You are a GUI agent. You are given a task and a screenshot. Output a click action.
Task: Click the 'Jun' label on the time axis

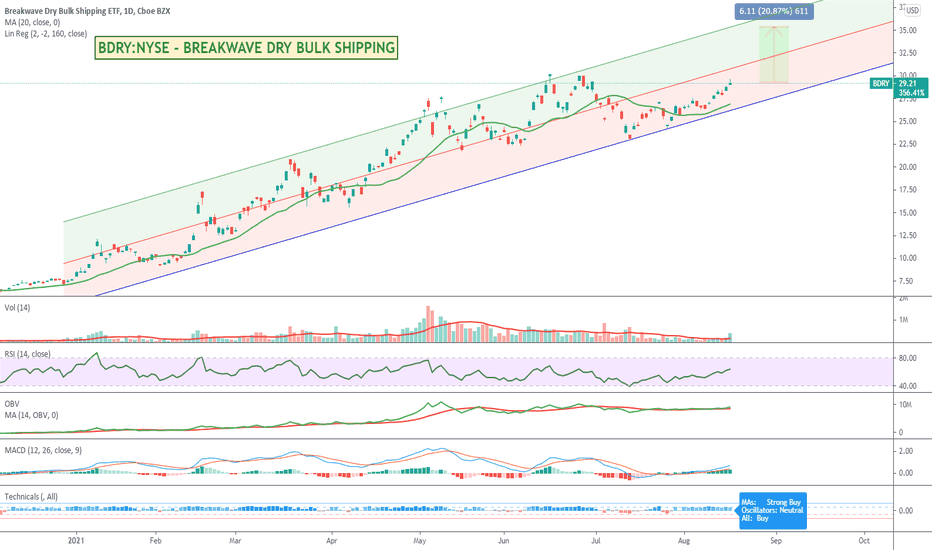pos(503,540)
